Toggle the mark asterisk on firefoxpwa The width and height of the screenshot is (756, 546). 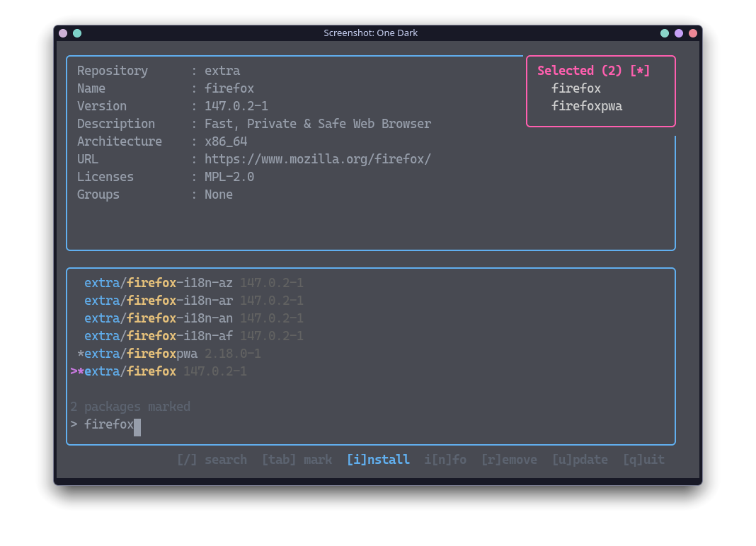80,353
